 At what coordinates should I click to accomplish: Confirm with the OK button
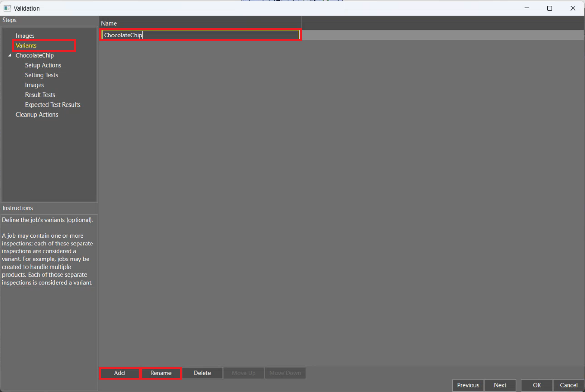click(537, 385)
